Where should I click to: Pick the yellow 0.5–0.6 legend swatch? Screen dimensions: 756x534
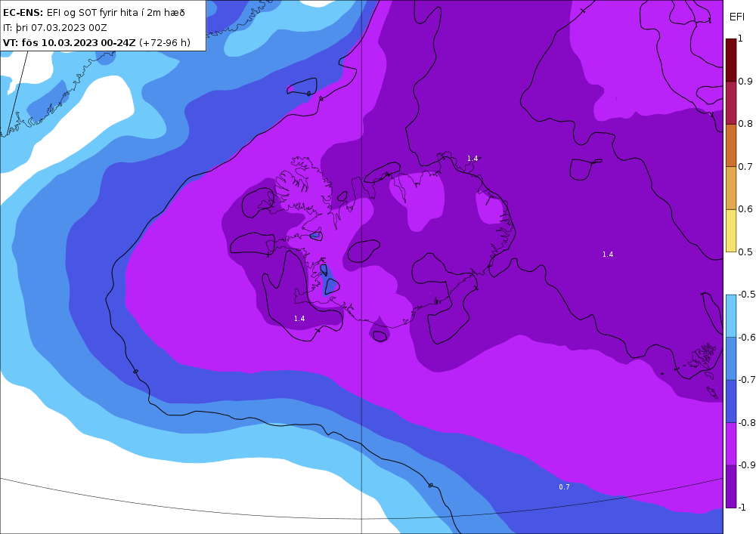point(731,230)
